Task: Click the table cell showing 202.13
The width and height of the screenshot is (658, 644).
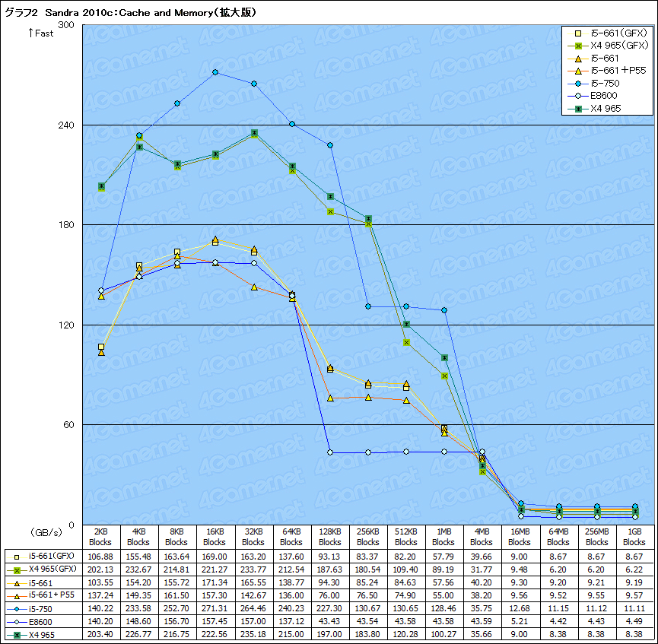Action: click(x=100, y=569)
